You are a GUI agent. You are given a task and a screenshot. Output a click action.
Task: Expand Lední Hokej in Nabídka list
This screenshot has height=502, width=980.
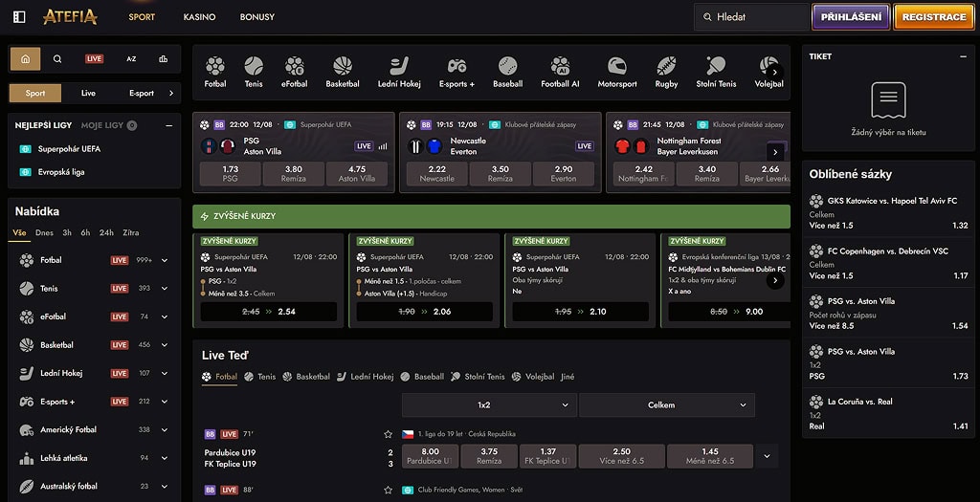coord(165,373)
